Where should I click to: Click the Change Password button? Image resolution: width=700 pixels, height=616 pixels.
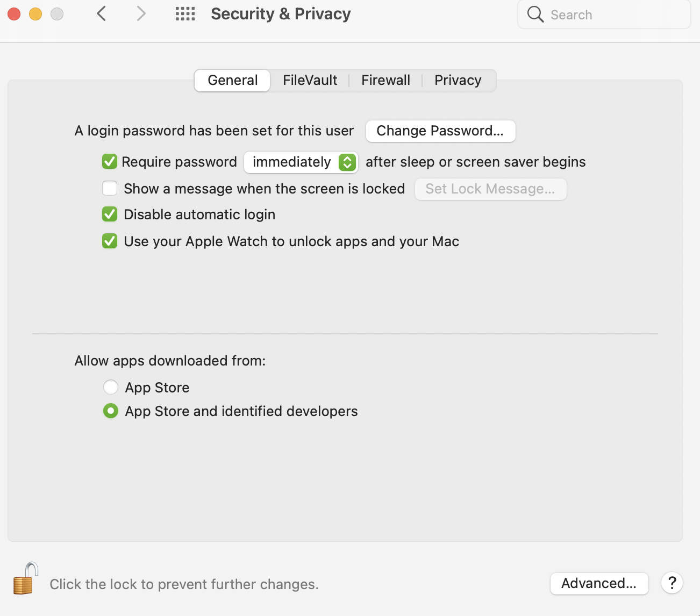pyautogui.click(x=440, y=131)
